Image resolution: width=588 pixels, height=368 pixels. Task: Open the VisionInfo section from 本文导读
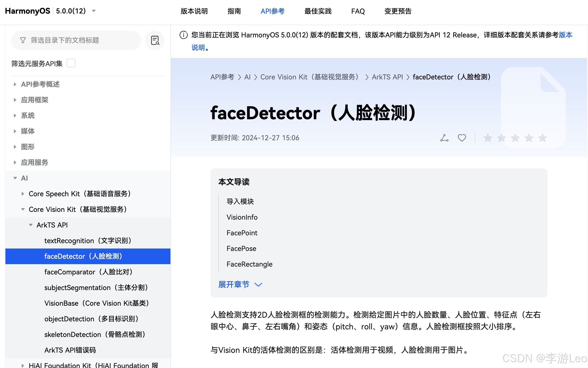pyautogui.click(x=242, y=217)
